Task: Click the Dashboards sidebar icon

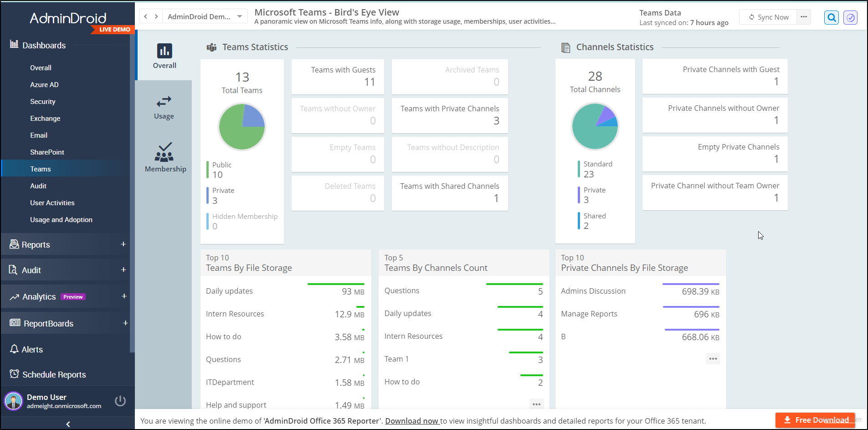Action: tap(13, 45)
